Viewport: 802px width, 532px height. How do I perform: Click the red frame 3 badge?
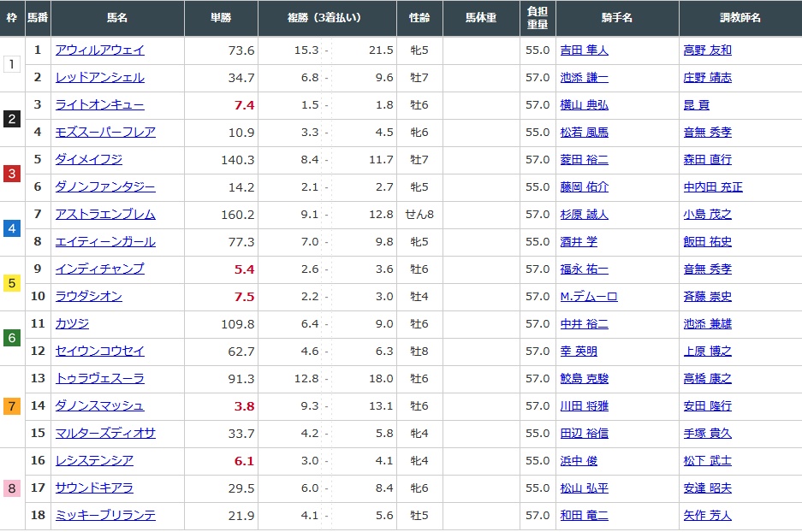12,174
